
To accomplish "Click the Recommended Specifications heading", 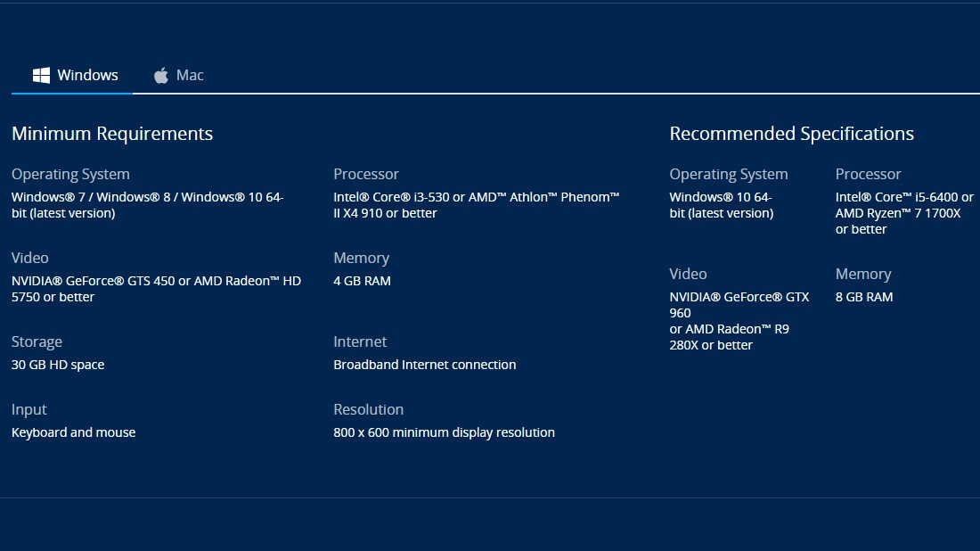I will 791,133.
